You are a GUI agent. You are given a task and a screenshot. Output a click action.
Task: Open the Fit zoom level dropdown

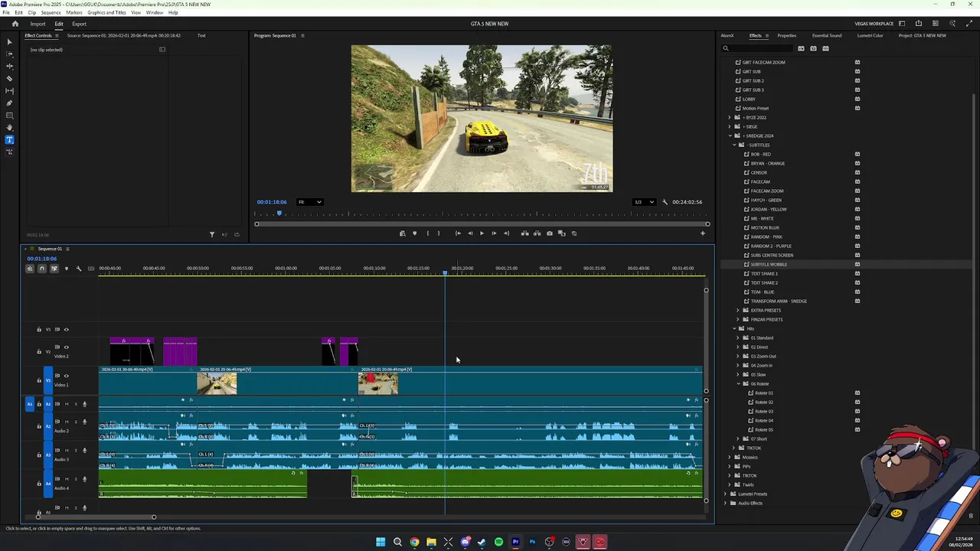coord(310,202)
